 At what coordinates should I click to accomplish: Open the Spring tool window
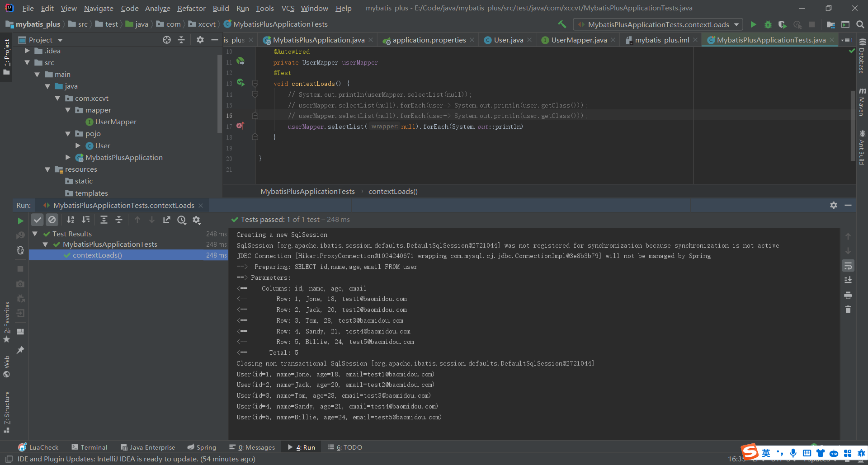pyautogui.click(x=202, y=447)
